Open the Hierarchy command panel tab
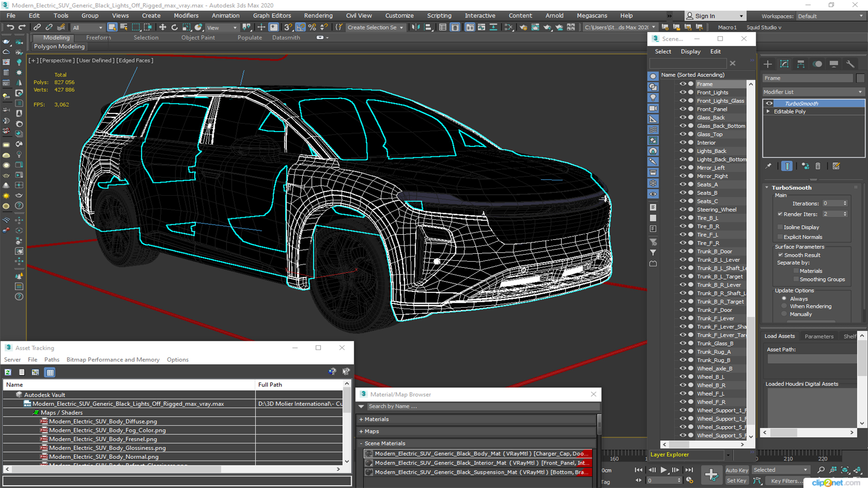This screenshot has width=868, height=488. tap(801, 64)
